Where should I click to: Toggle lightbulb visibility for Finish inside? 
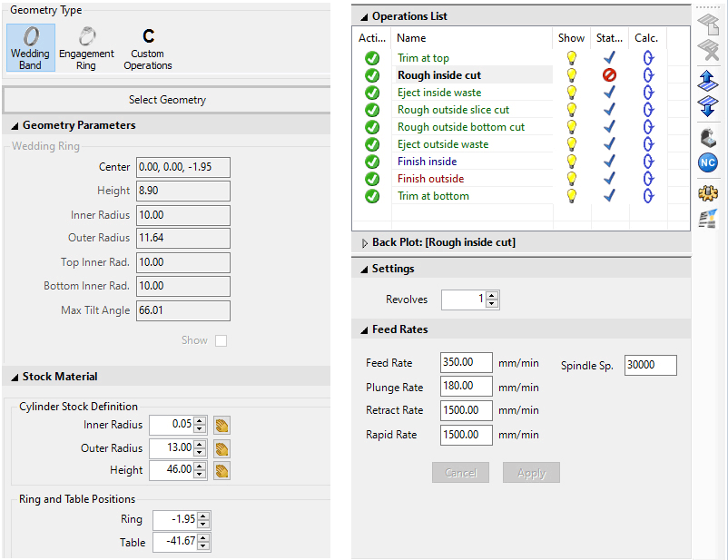tap(572, 162)
